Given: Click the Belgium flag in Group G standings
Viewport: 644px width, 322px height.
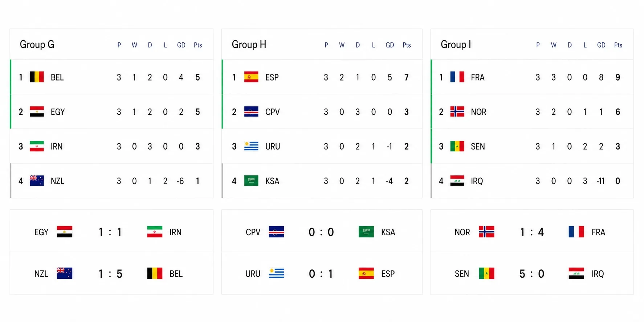Looking at the screenshot, I should (x=37, y=77).
